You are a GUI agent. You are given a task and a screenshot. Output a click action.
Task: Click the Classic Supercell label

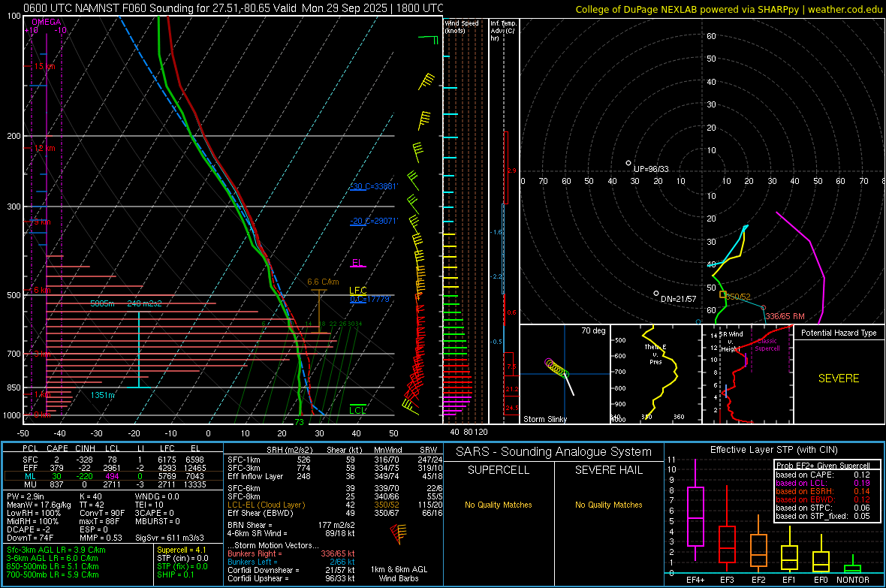pyautogui.click(x=767, y=345)
